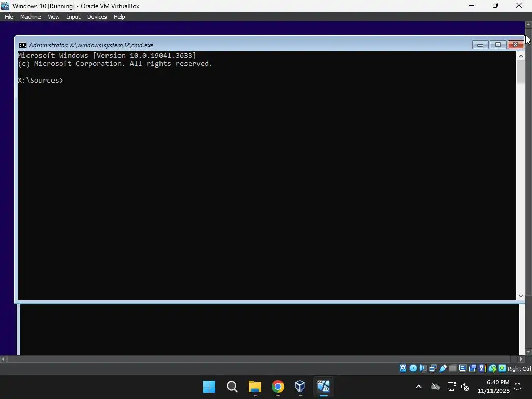Viewport: 532px width, 399px height.
Task: Open the network tray icon
Action: point(451,387)
